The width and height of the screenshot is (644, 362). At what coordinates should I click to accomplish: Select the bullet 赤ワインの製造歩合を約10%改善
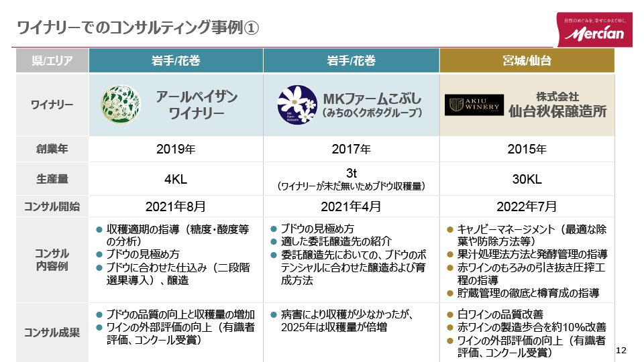coord(532,327)
